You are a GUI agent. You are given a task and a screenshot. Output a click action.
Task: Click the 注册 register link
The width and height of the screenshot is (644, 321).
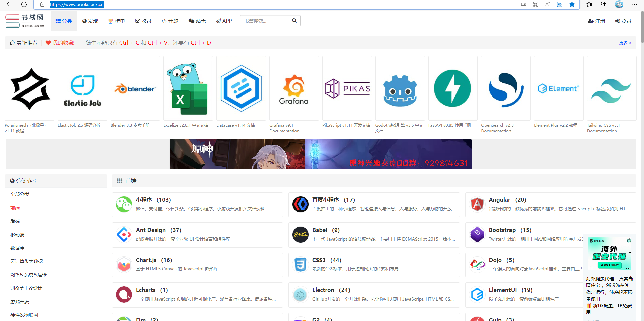pos(597,21)
